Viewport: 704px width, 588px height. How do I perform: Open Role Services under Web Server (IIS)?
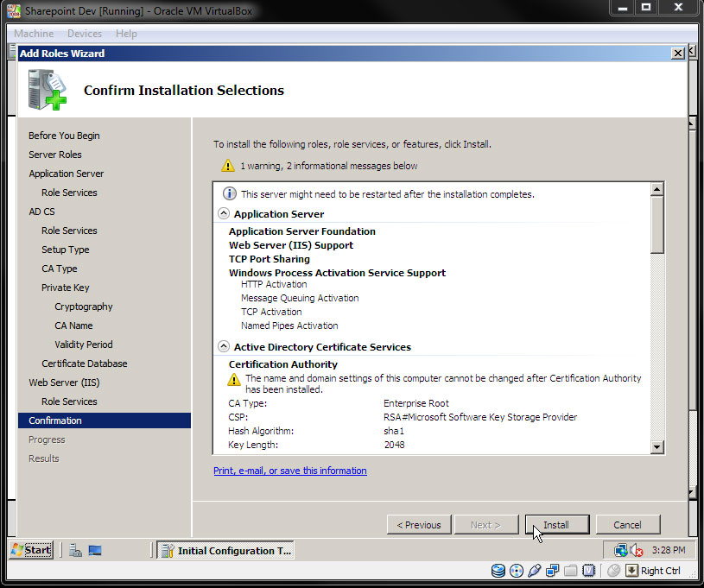[69, 401]
